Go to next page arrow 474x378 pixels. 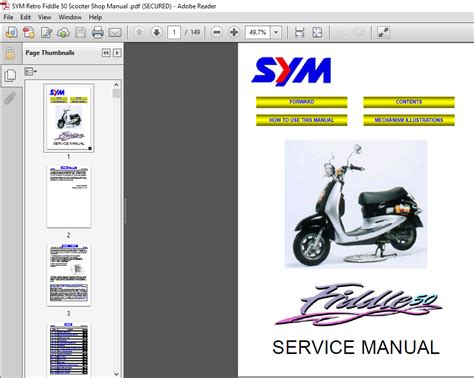click(x=156, y=32)
